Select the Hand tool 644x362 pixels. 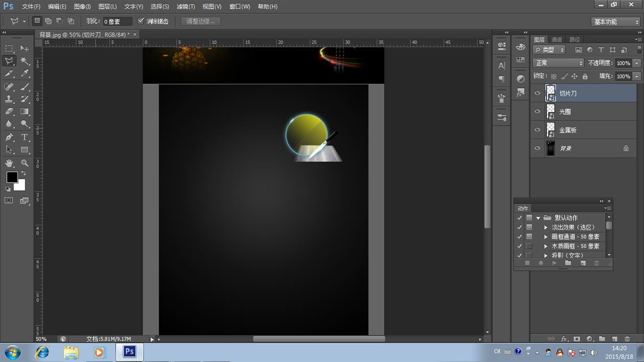(9, 163)
